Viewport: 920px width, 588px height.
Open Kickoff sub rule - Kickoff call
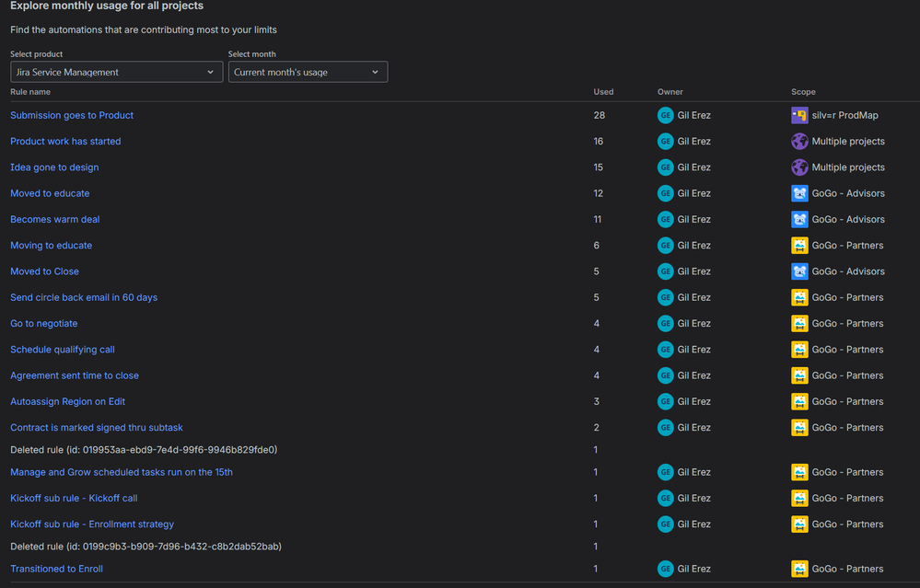point(74,499)
